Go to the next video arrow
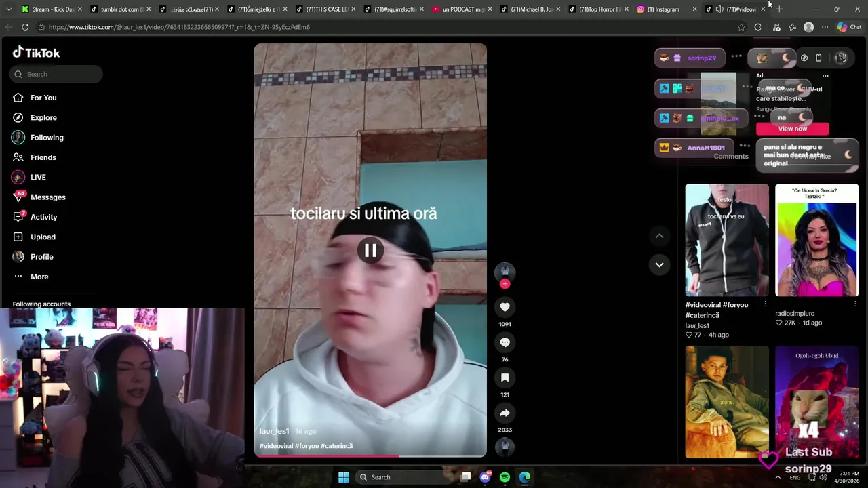868x488 pixels. (659, 264)
